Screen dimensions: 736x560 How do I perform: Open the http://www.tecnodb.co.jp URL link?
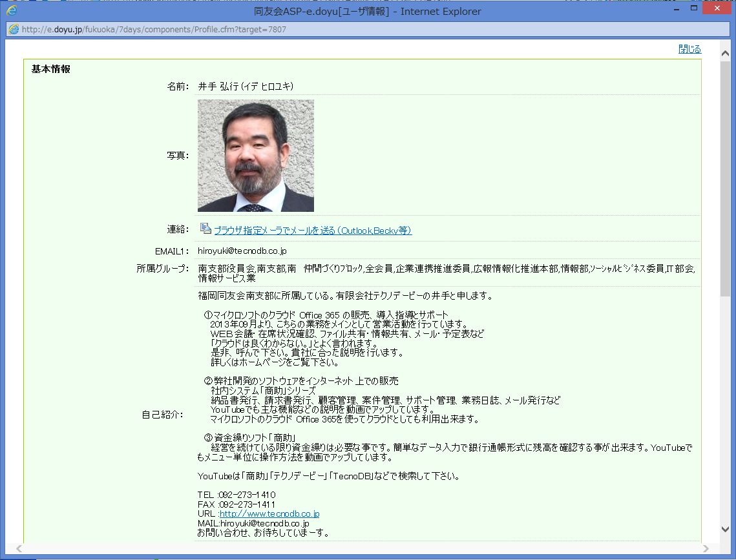click(x=269, y=513)
